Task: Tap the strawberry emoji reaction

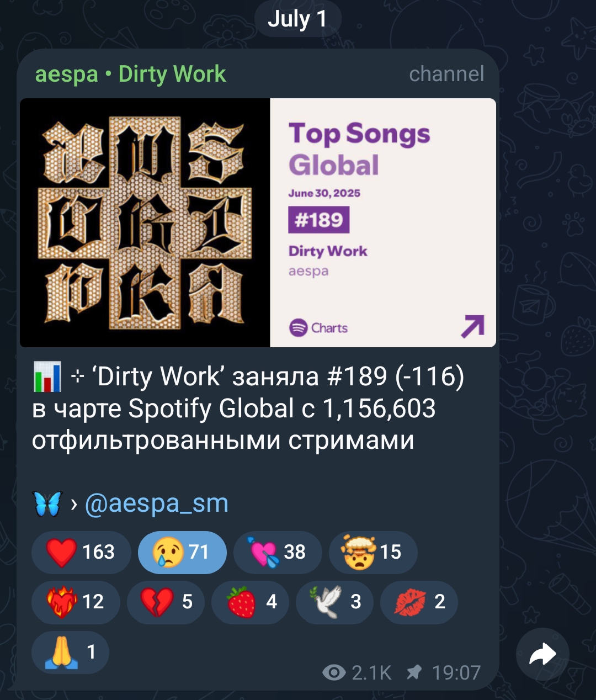Action: pos(251,602)
